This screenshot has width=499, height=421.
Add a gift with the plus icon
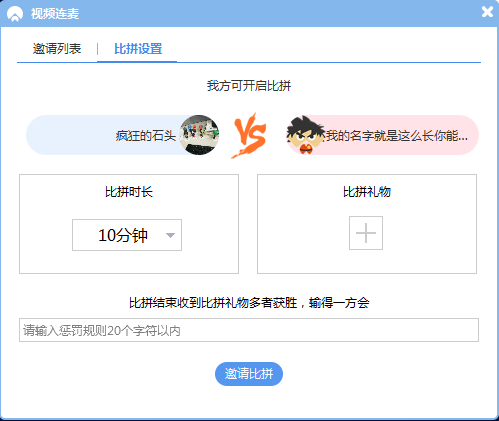pos(366,233)
